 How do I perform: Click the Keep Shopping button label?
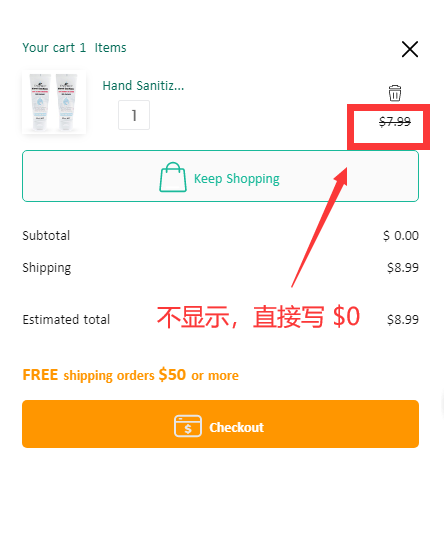coord(237,179)
